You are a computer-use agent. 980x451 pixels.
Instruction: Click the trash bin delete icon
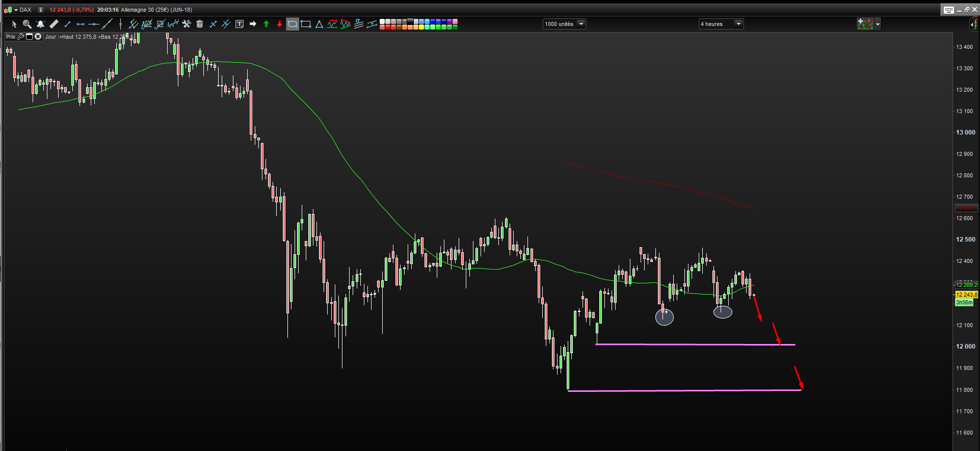click(200, 24)
